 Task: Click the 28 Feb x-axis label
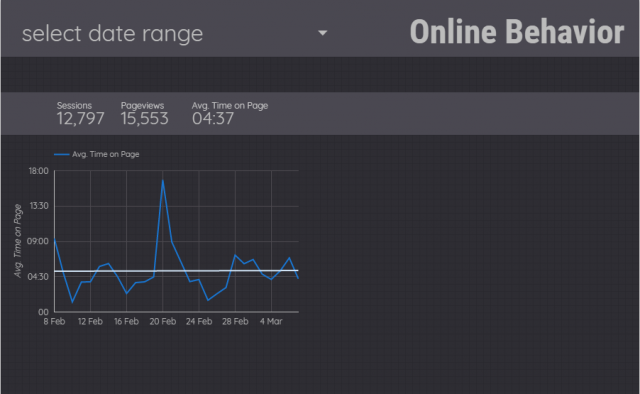coord(235,321)
